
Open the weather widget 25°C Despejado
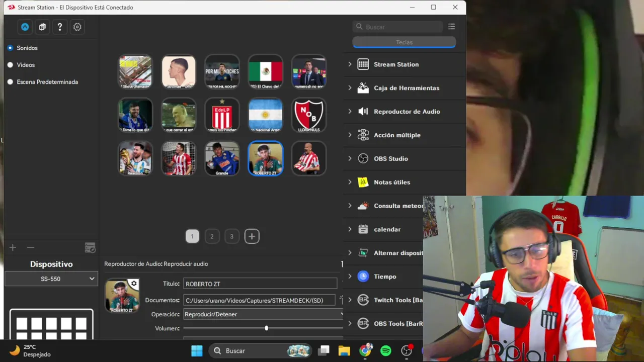tap(30, 351)
